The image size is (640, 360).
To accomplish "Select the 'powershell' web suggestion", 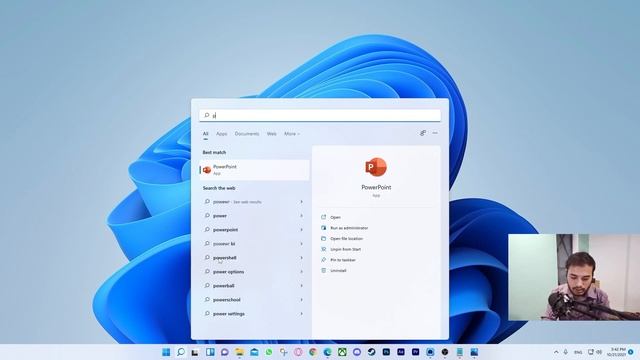I will 254,258.
